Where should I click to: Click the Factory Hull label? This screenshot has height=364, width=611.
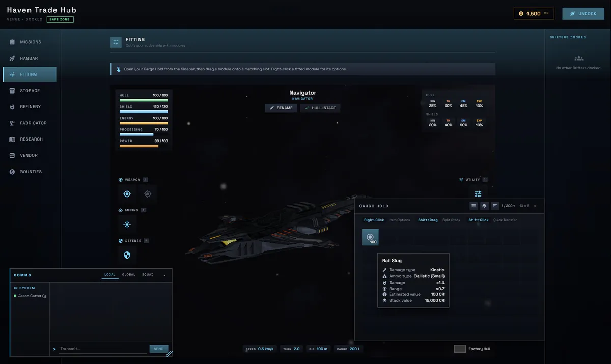pyautogui.click(x=480, y=349)
